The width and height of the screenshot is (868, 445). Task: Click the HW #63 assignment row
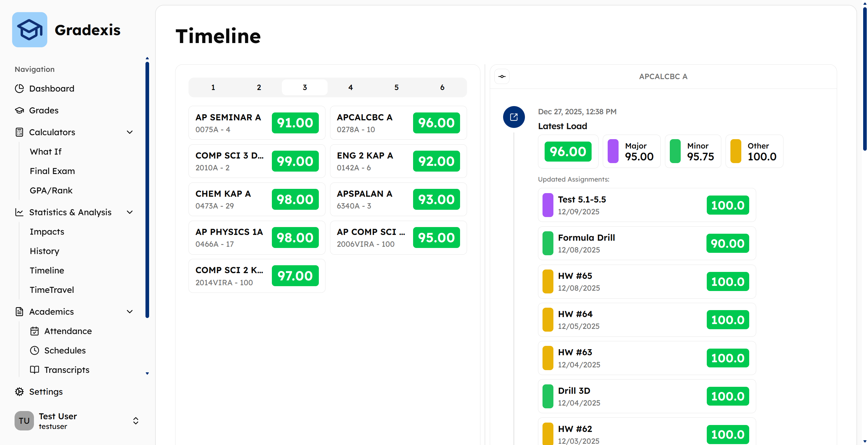coord(647,358)
